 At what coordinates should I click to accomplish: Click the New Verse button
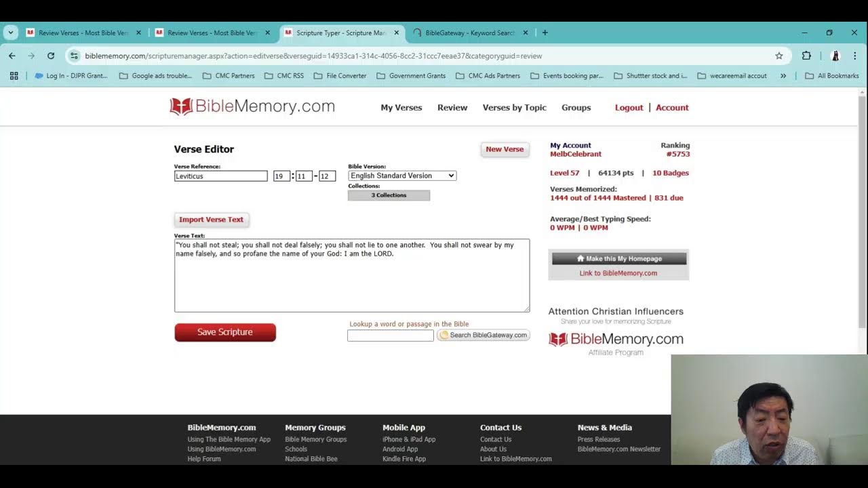pos(505,149)
